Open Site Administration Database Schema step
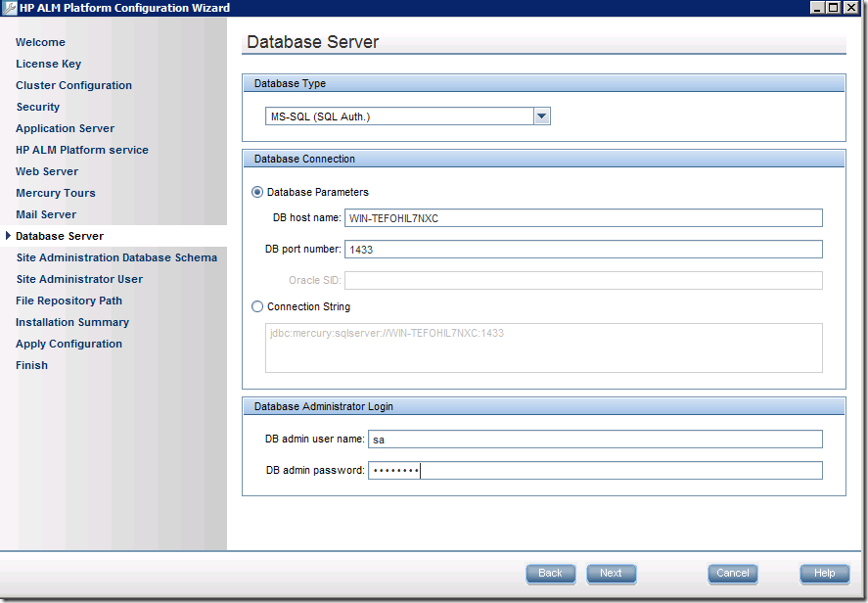 click(116, 258)
